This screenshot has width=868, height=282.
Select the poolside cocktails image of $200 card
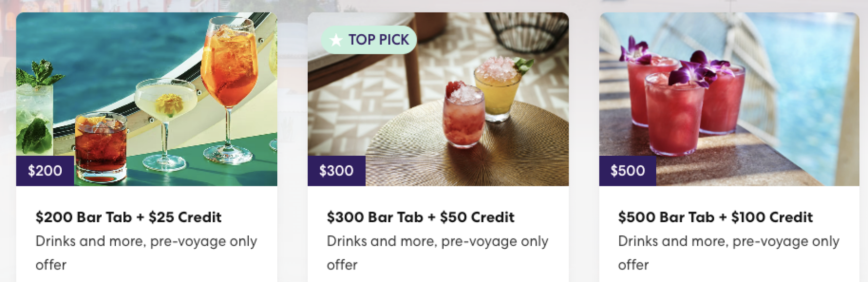point(147,99)
